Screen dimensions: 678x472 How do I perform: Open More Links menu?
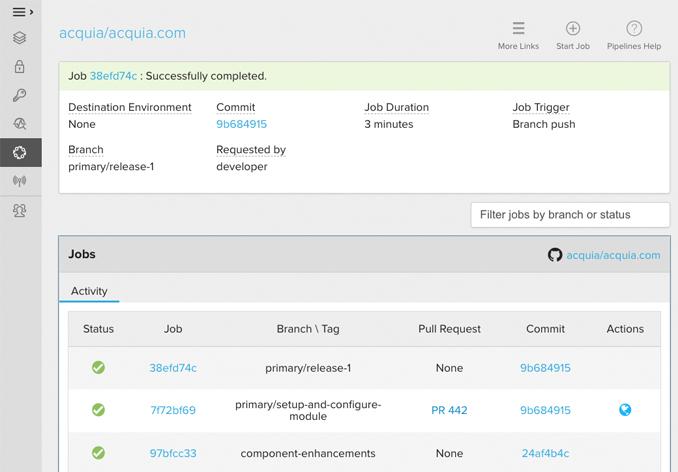click(x=518, y=36)
